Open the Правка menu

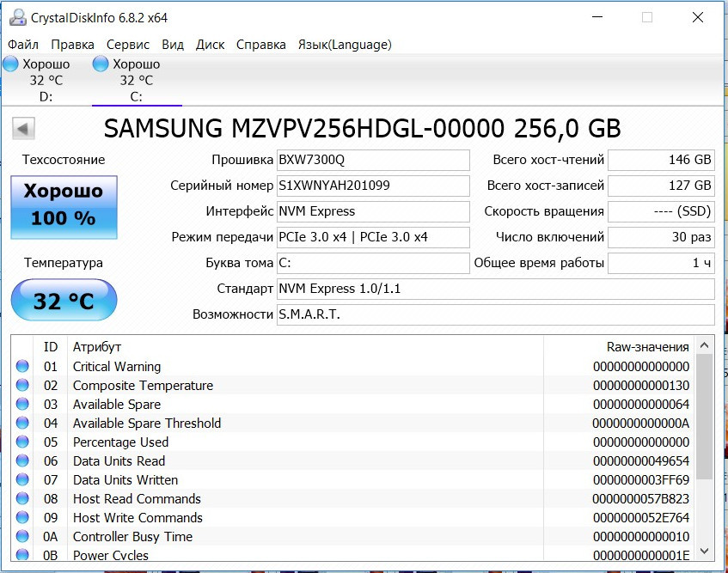coord(72,45)
